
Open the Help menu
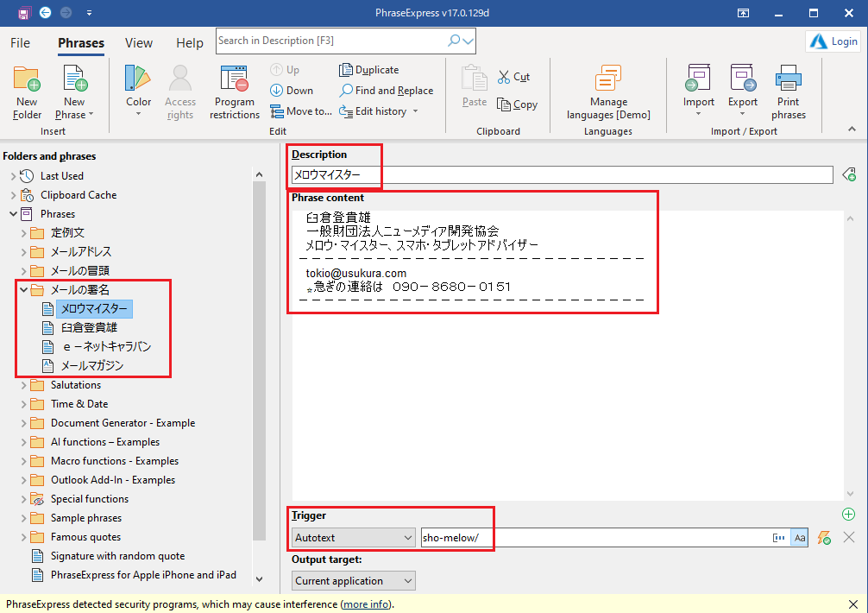(x=189, y=43)
